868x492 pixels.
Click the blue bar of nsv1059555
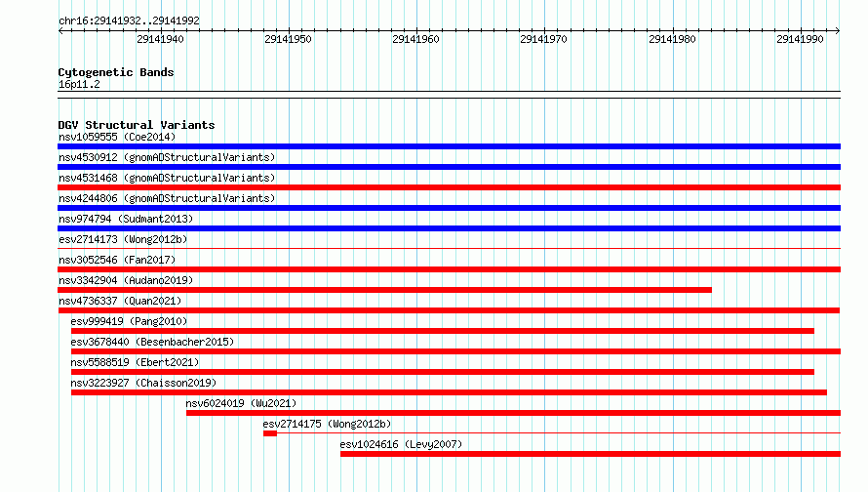coord(449,146)
